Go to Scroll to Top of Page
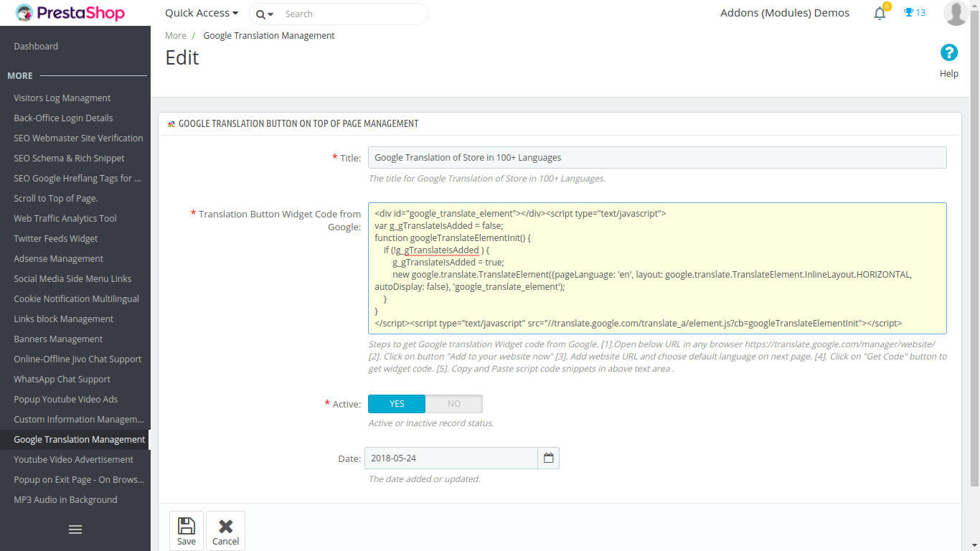The width and height of the screenshot is (980, 551). [x=56, y=198]
